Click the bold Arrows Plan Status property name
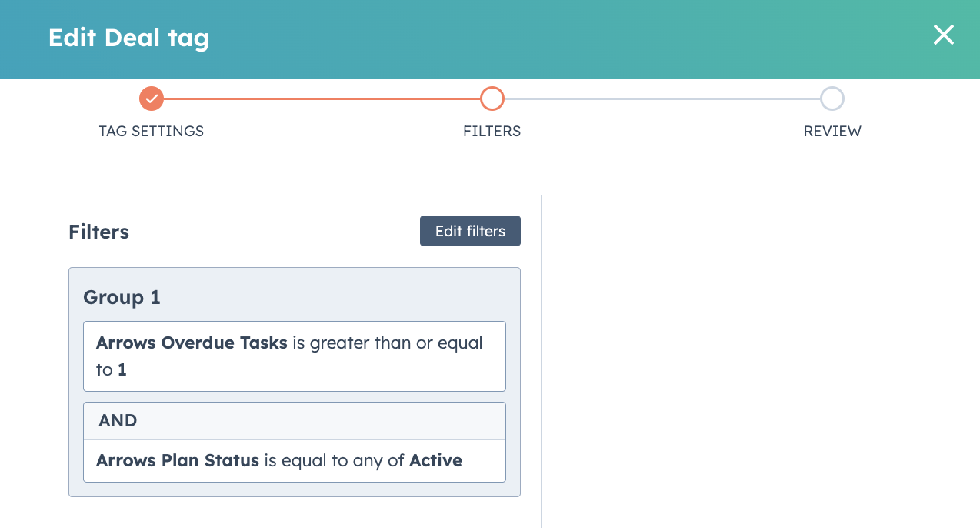The image size is (980, 528). click(x=178, y=461)
